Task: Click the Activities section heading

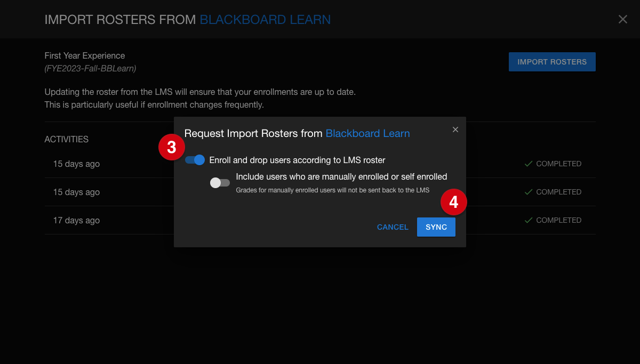Action: pos(67,139)
